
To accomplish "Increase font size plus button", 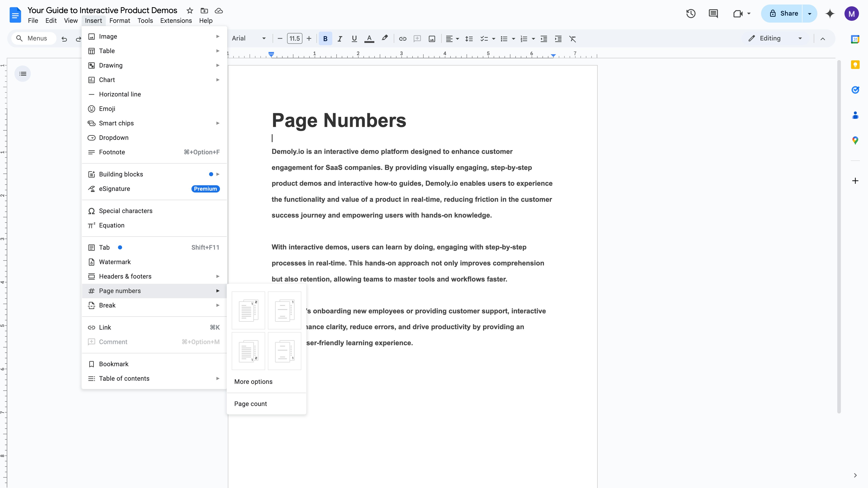I will click(309, 39).
